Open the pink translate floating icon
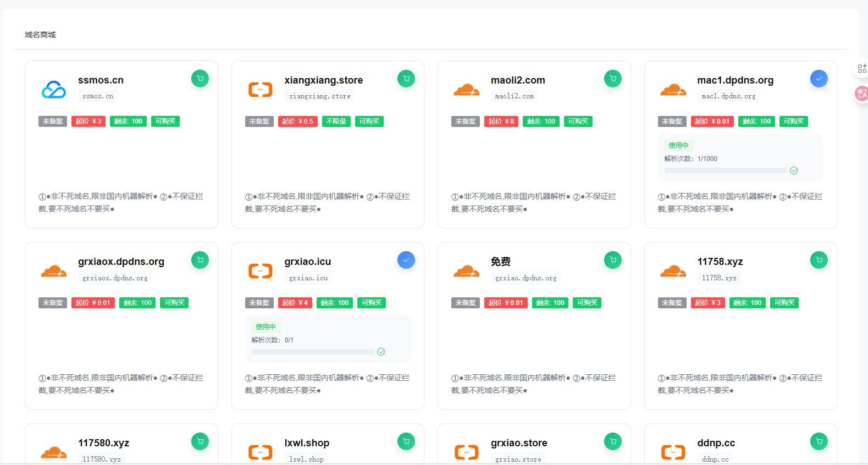868x465 pixels. tap(861, 93)
